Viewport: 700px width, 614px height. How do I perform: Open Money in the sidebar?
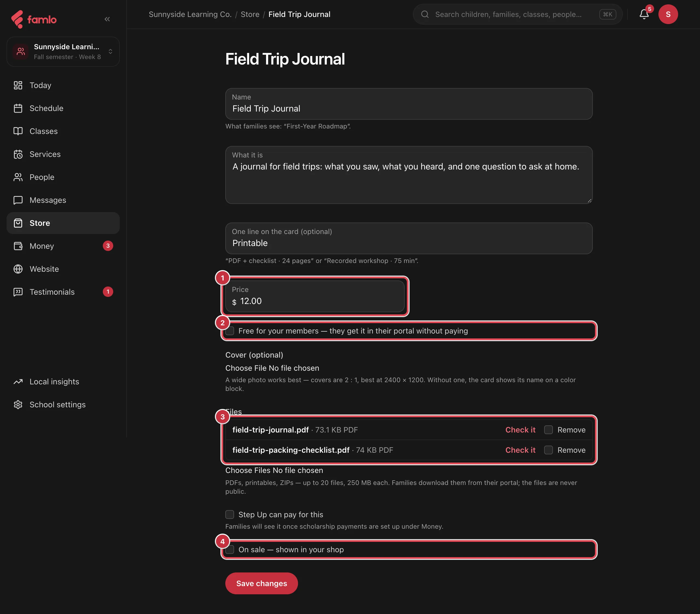click(x=63, y=246)
